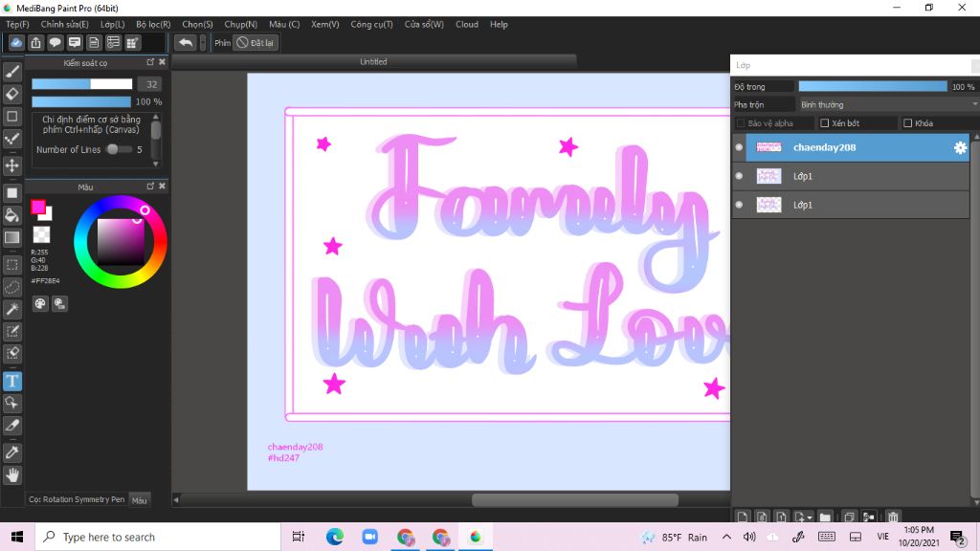Viewport: 980px width, 551px height.
Task: Click the delete layer trash icon
Action: 893,517
